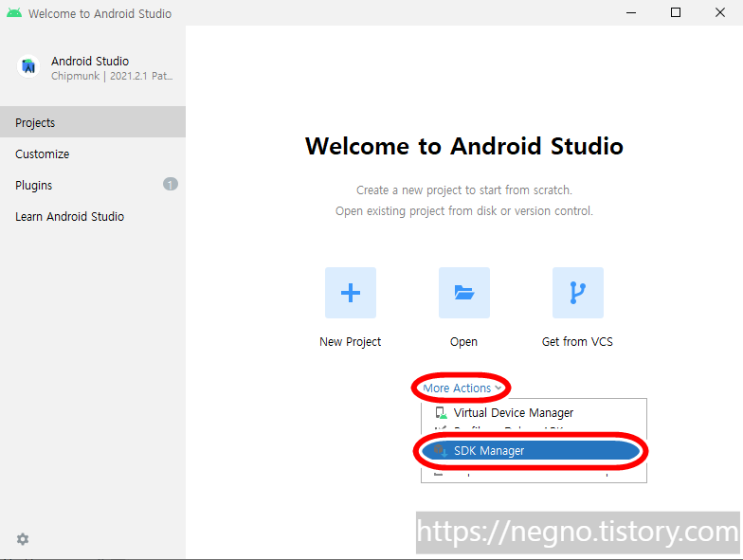Close the Welcome to Android Studio window

(720, 13)
